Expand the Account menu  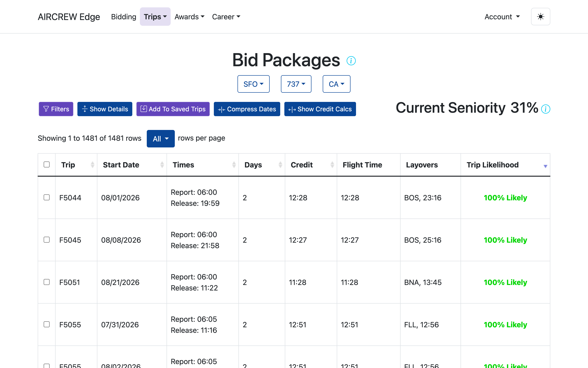click(x=502, y=17)
